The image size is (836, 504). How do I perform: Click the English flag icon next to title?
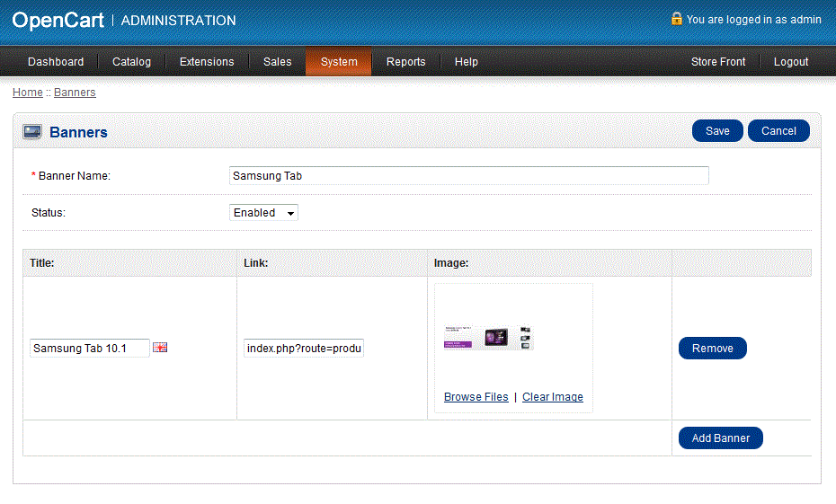[160, 348]
